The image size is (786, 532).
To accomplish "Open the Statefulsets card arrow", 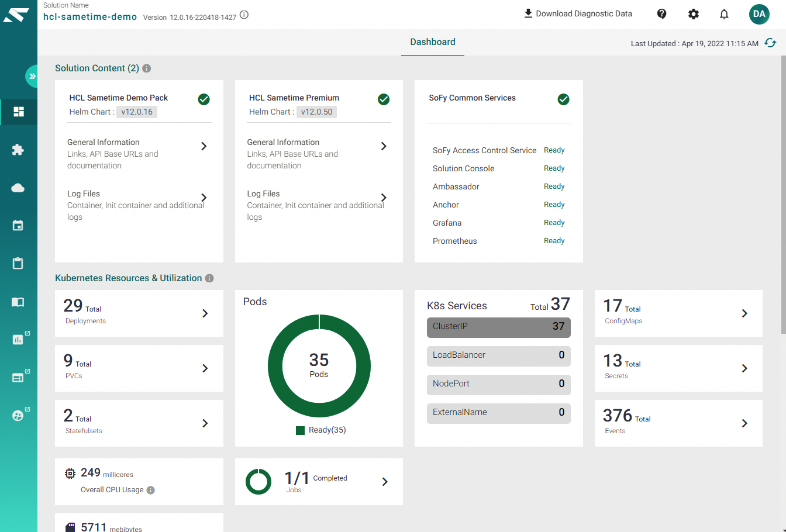I will (205, 423).
